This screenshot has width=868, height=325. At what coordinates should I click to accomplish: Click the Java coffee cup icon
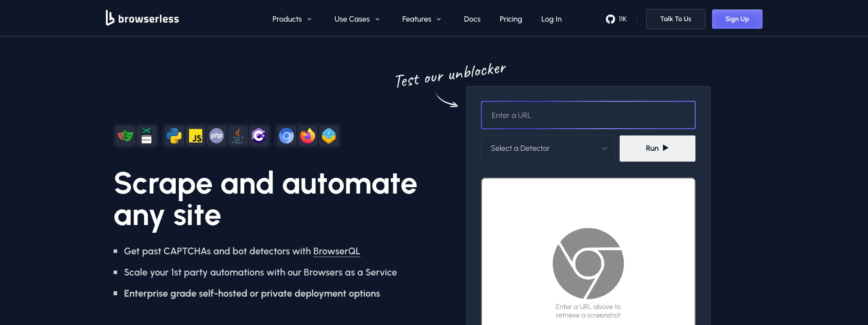[x=238, y=135]
